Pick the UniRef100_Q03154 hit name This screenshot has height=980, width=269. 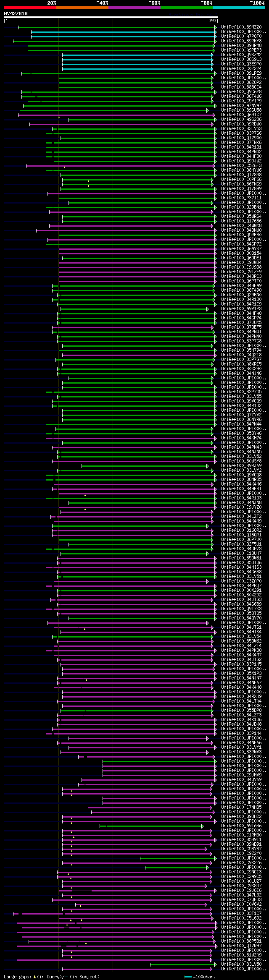241,253
